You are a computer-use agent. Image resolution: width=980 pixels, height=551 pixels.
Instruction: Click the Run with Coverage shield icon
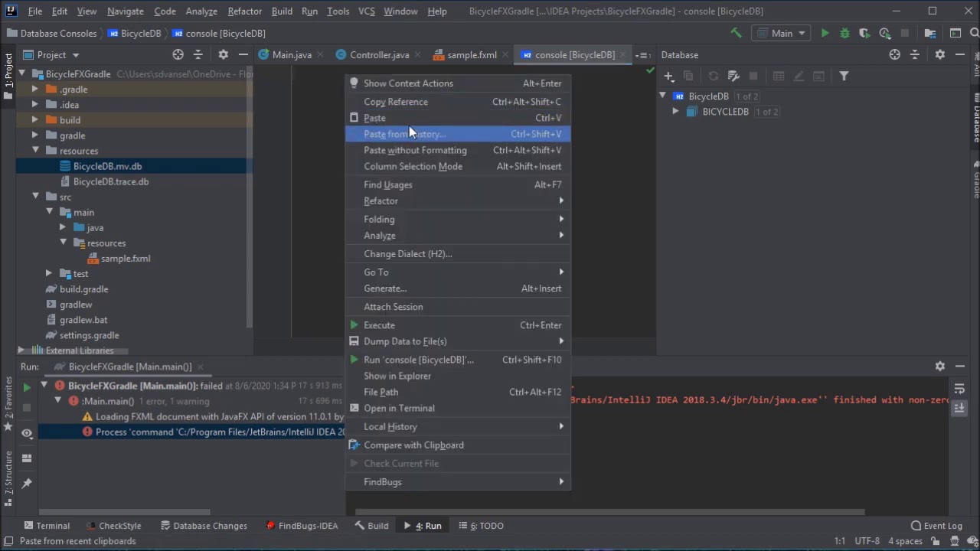pyautogui.click(x=864, y=33)
